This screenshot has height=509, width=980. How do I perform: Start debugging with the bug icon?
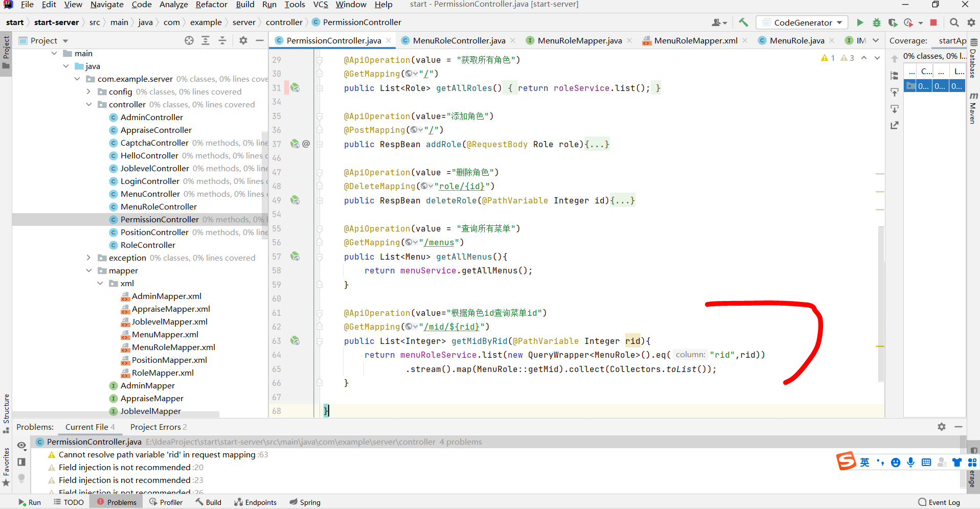tap(876, 22)
